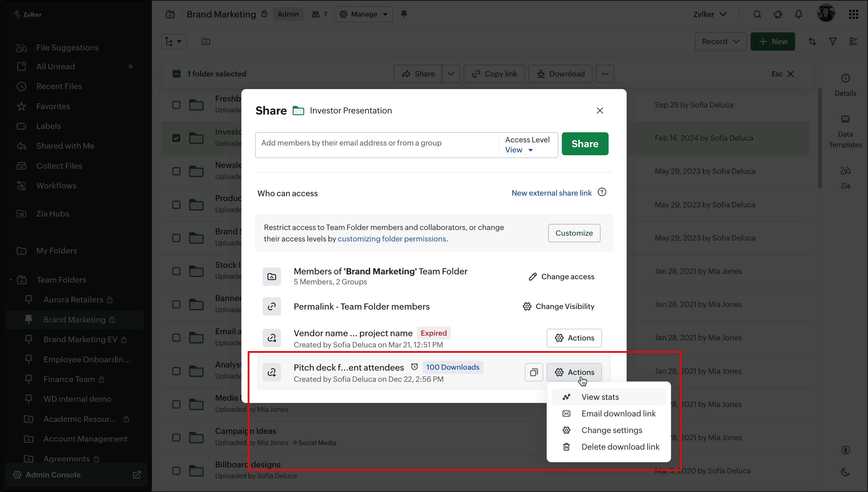Open the Access Level View dropdown
The height and width of the screenshot is (492, 868).
[519, 150]
